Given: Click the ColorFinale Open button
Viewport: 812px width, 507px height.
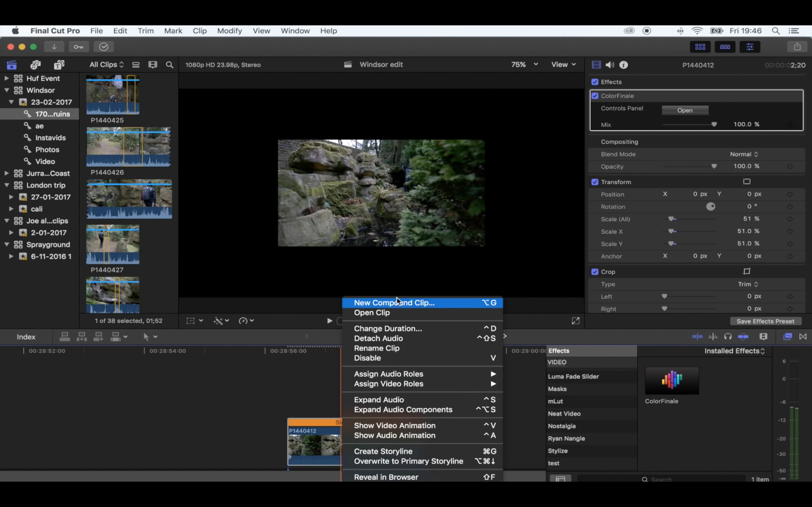Looking at the screenshot, I should (x=684, y=110).
